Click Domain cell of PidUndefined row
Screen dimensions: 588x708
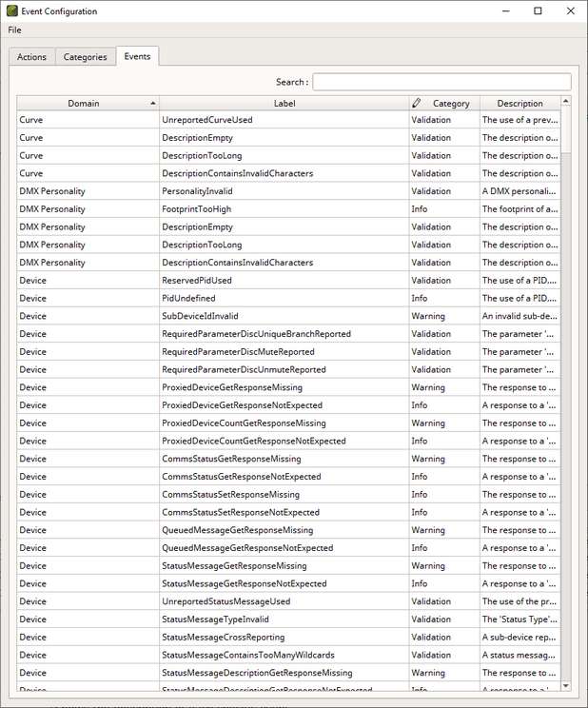click(88, 298)
